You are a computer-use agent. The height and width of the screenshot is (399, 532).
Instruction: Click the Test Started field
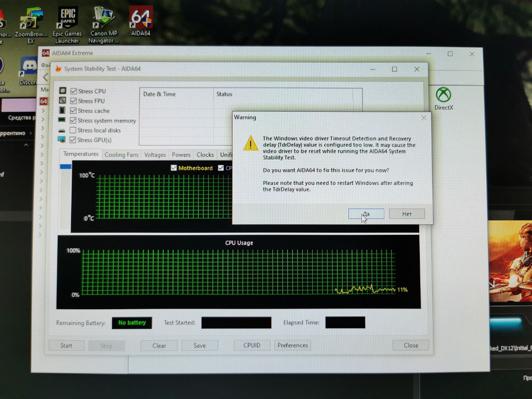236,323
